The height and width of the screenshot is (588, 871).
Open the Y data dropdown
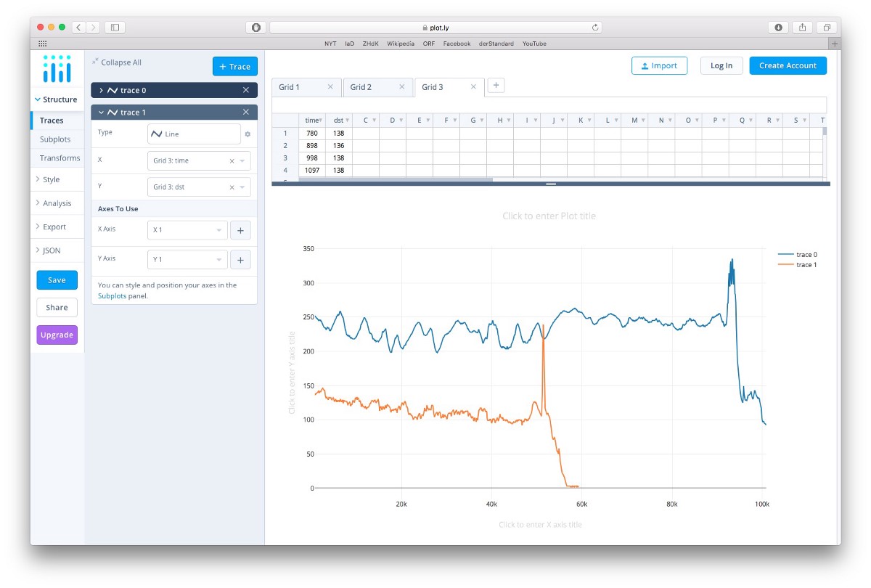[x=242, y=187]
